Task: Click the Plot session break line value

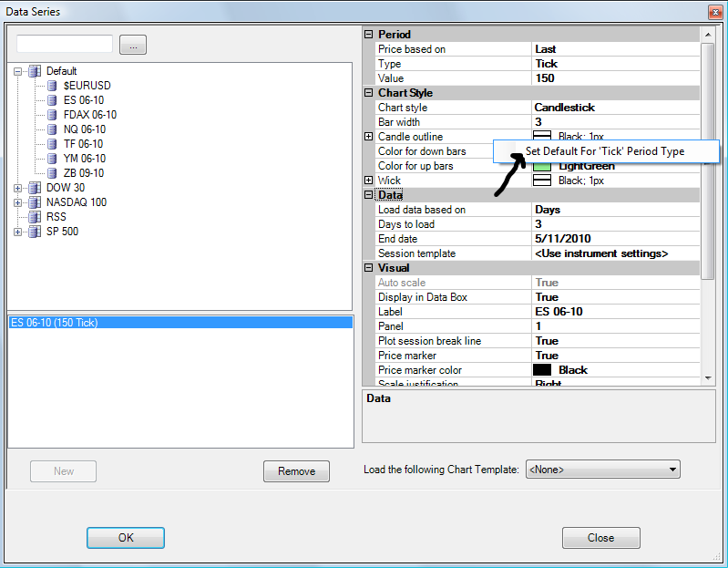Action: click(615, 341)
